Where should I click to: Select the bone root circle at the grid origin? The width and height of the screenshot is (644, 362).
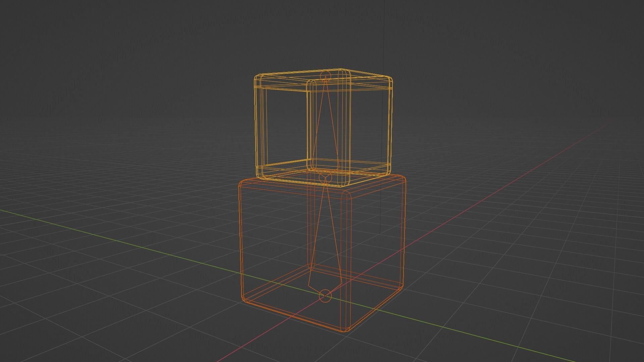coord(325,296)
